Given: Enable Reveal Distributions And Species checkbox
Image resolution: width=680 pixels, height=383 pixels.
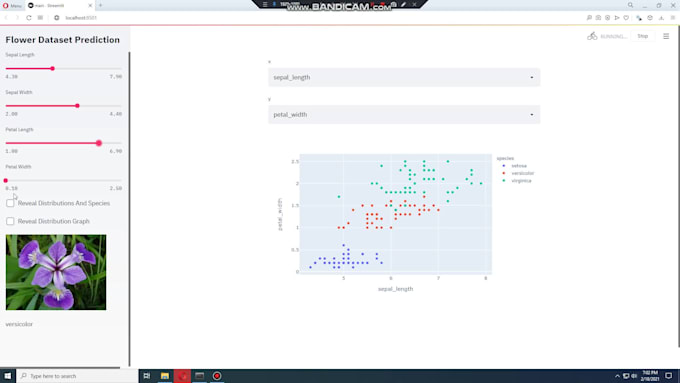Looking at the screenshot, I should tap(10, 203).
